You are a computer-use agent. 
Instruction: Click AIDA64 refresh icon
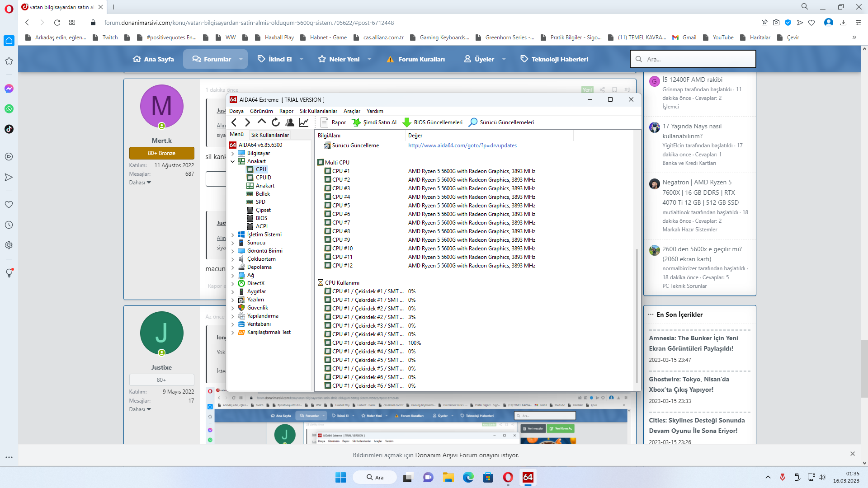pyautogui.click(x=276, y=122)
